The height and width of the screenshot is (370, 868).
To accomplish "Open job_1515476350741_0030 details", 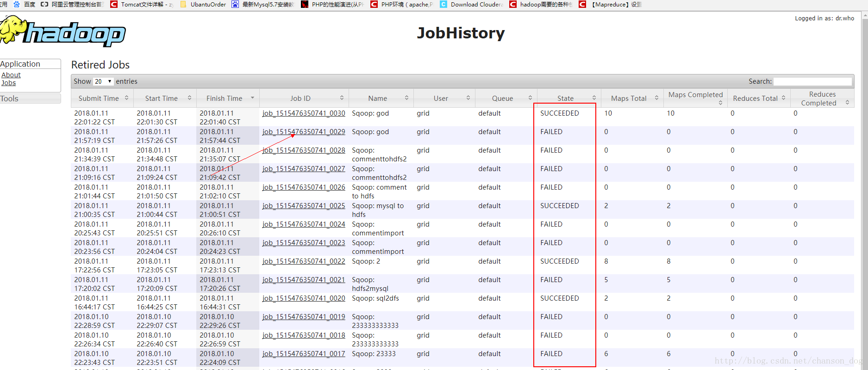I will pos(304,113).
